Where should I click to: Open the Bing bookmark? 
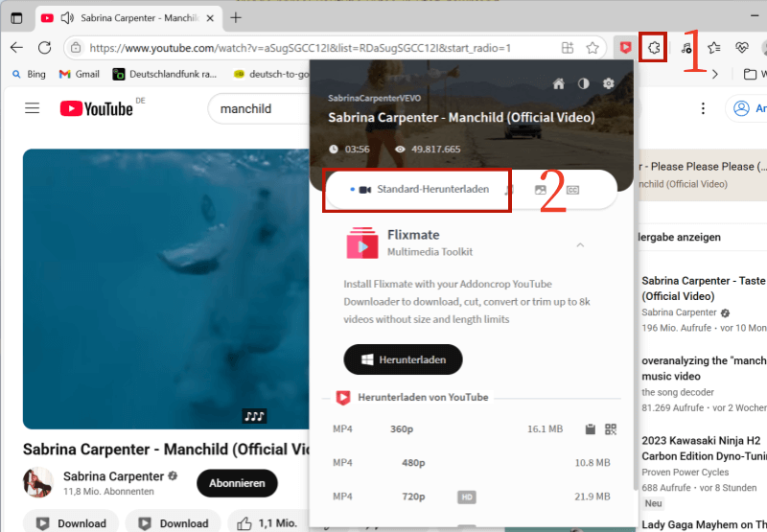[x=29, y=74]
